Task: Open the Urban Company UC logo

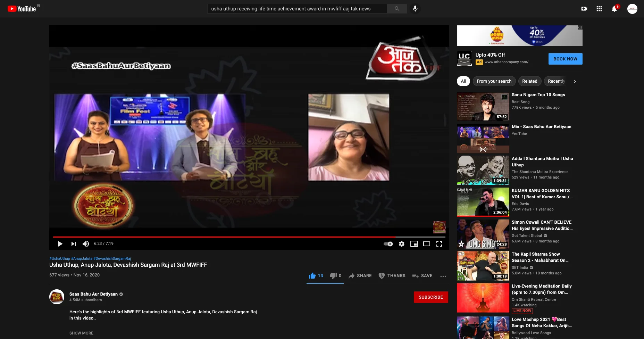Action: (x=464, y=58)
